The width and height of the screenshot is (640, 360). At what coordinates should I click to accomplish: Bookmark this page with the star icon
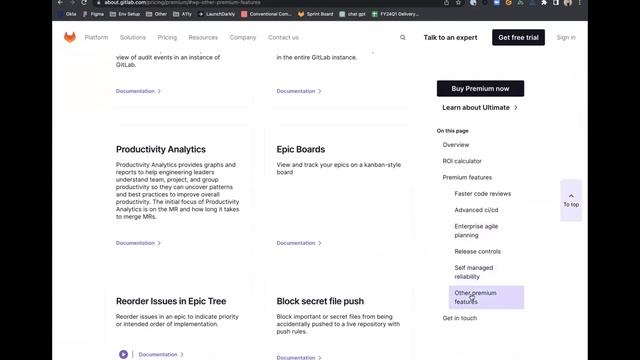(458, 2)
